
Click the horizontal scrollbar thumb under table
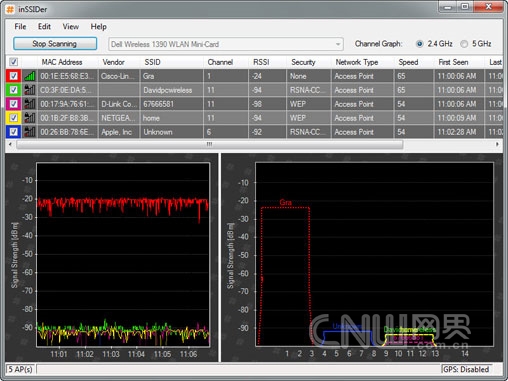210,144
